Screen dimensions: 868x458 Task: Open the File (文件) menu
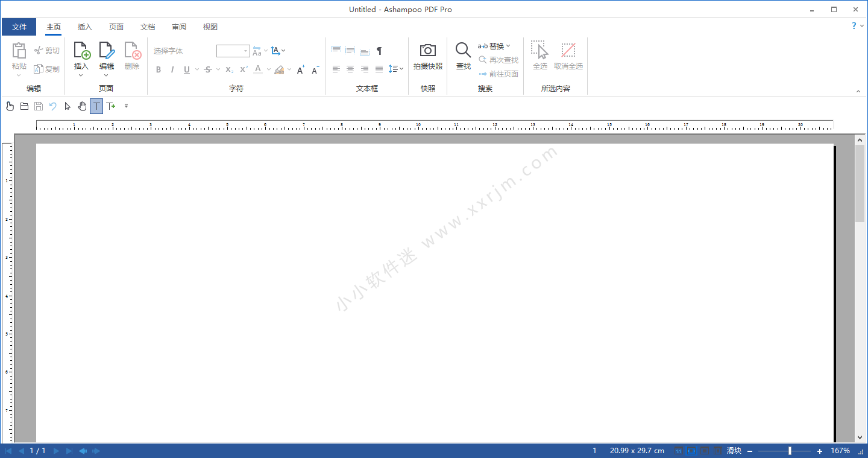[19, 27]
